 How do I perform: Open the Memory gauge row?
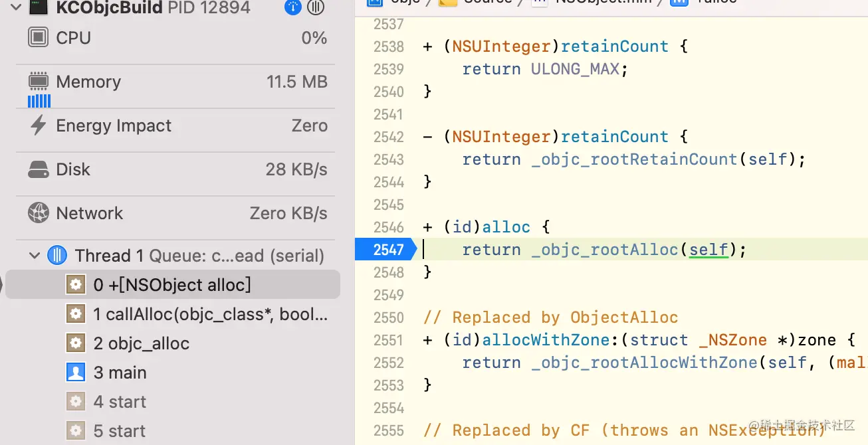click(x=178, y=86)
